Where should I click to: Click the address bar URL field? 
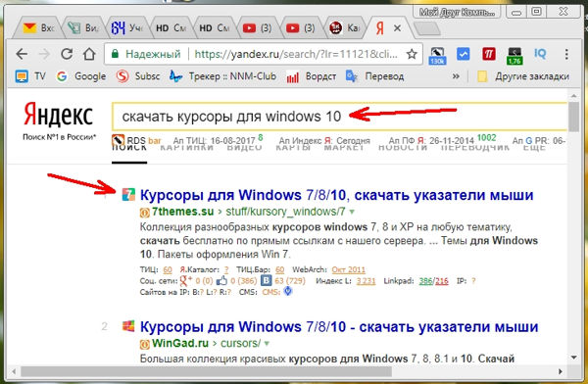[296, 55]
